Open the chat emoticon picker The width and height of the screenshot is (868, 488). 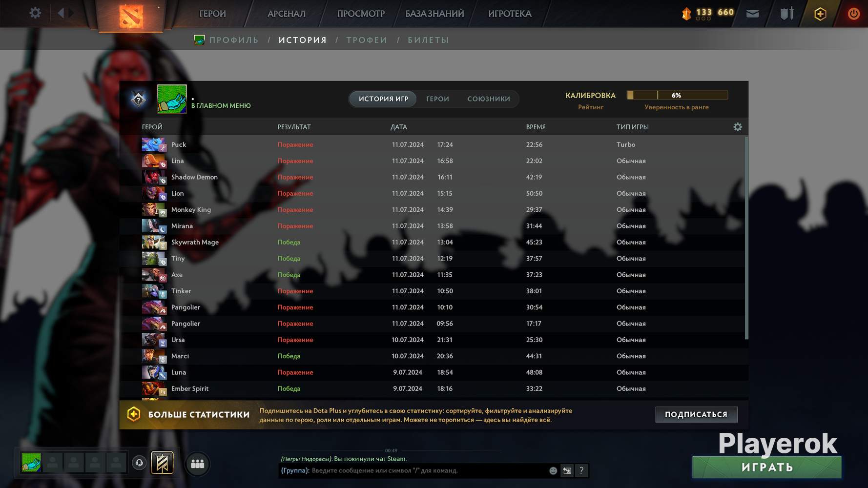553,470
